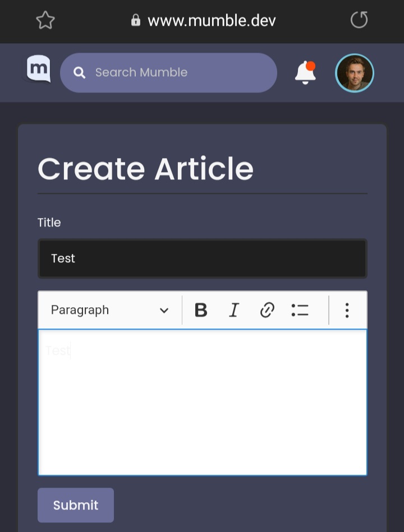Bookmark the page with the star icon
Screen dimensions: 404x532
[45, 20]
